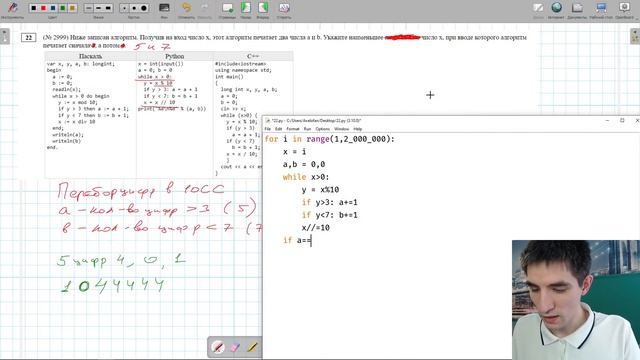Open the Internet globe icon
This screenshot has width=640, height=360.
(556, 7)
